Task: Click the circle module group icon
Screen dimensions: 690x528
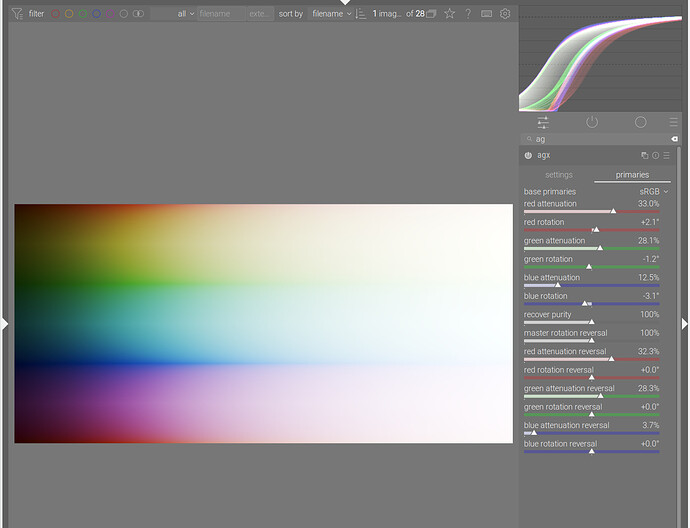Action: (641, 122)
